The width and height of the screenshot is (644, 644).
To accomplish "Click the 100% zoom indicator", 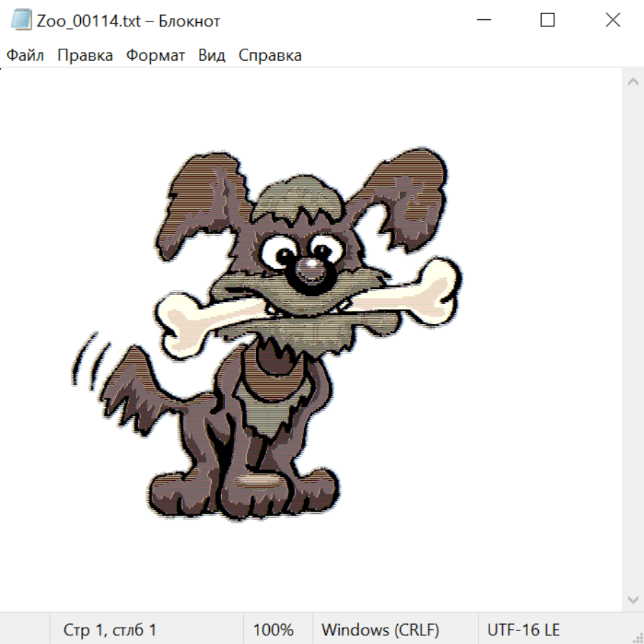I will tap(273, 630).
